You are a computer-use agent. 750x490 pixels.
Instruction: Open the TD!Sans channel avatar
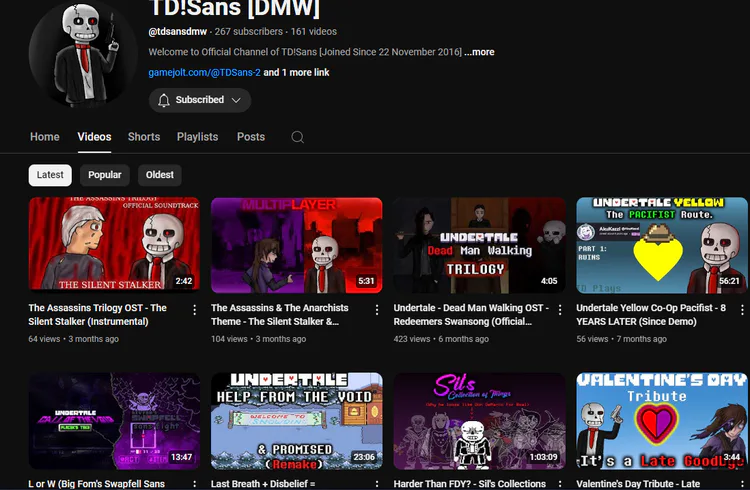pos(83,54)
